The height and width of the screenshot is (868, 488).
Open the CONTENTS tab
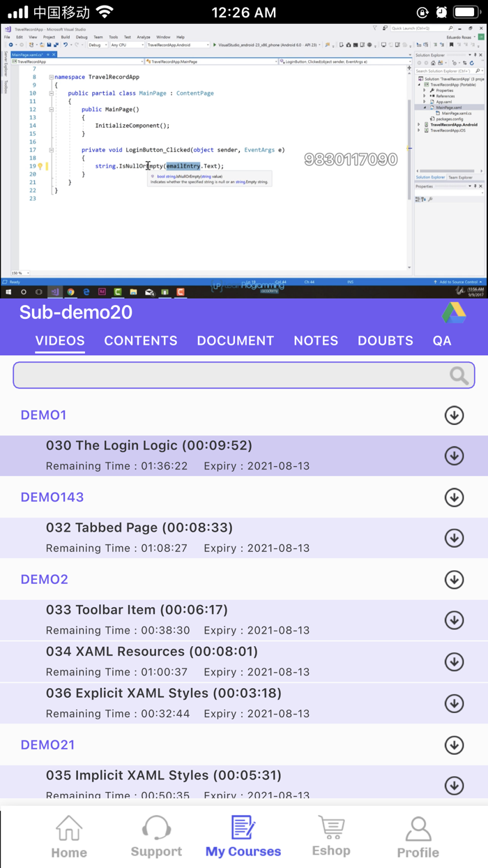141,341
